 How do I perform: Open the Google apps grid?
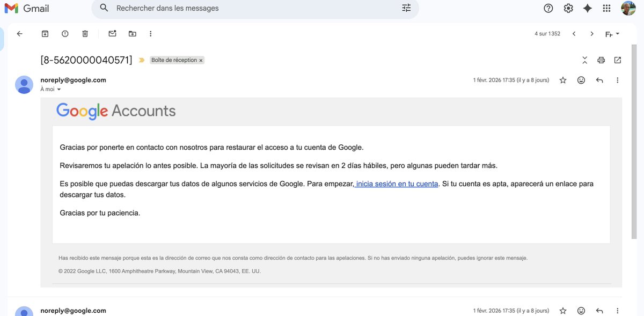pos(607,8)
